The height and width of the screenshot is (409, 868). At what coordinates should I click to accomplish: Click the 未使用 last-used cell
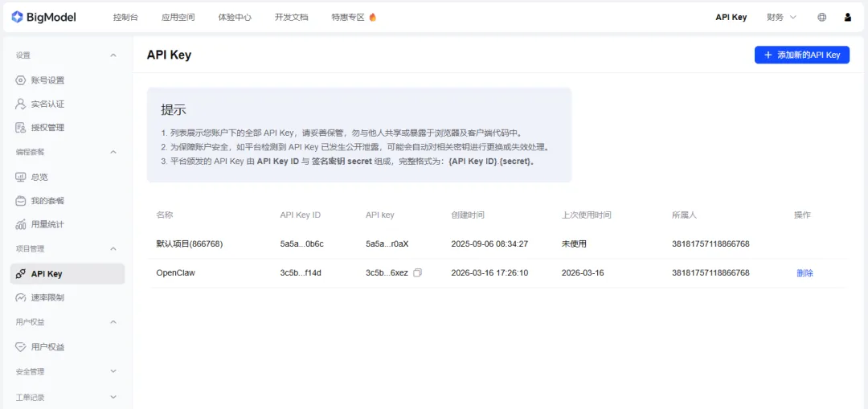(574, 243)
